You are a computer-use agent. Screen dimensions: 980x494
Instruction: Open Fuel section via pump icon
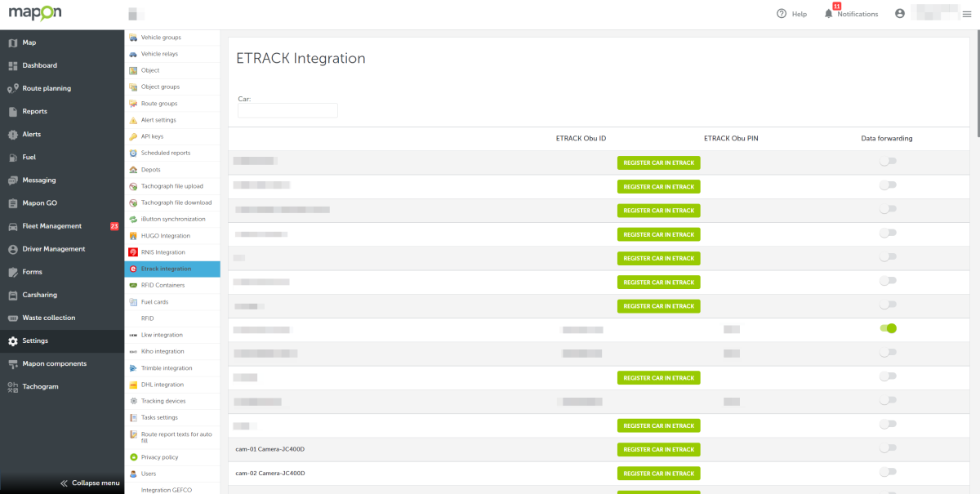point(13,157)
